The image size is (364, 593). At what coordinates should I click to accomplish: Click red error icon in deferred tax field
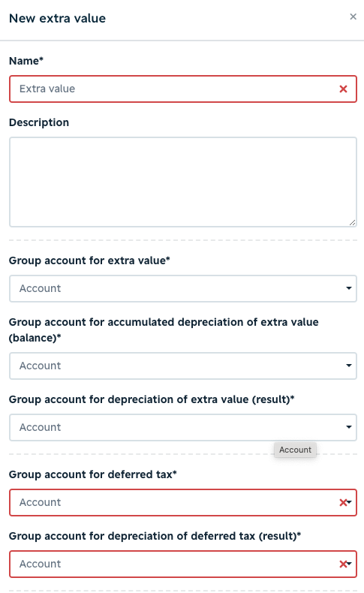(x=343, y=502)
